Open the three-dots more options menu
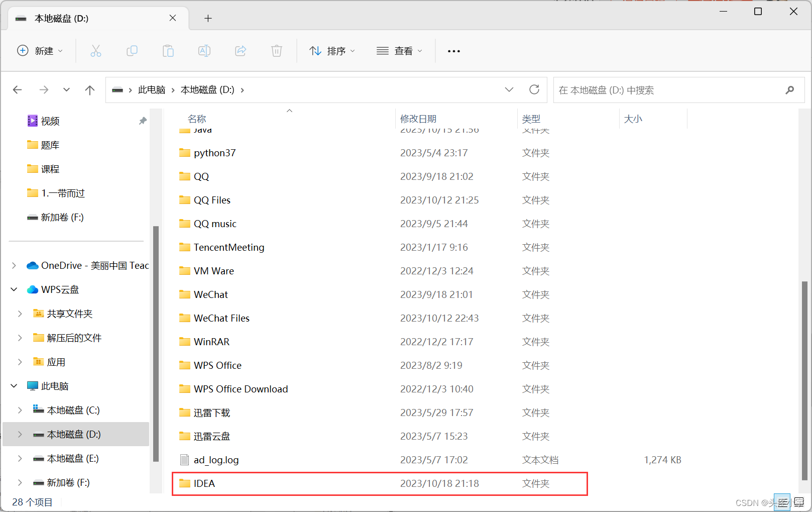This screenshot has height=512, width=812. tap(454, 51)
